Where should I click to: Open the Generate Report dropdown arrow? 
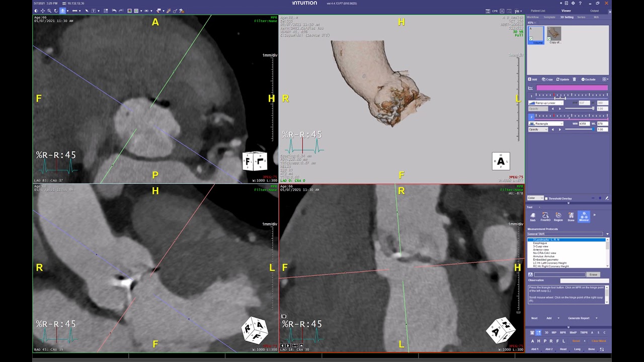tap(597, 318)
